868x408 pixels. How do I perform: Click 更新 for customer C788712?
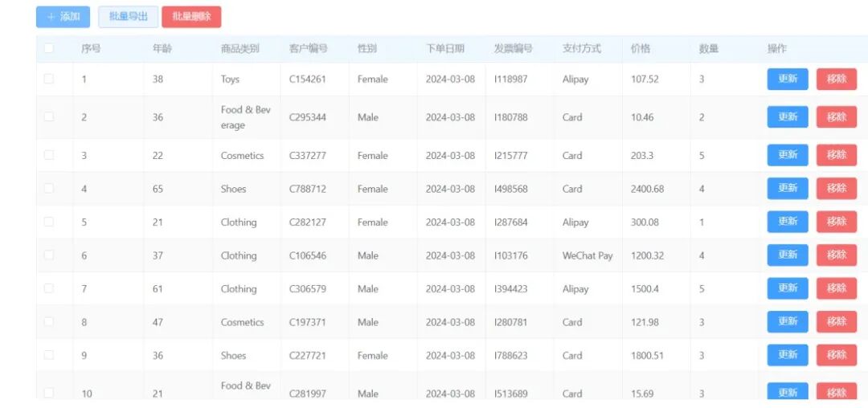(x=787, y=189)
